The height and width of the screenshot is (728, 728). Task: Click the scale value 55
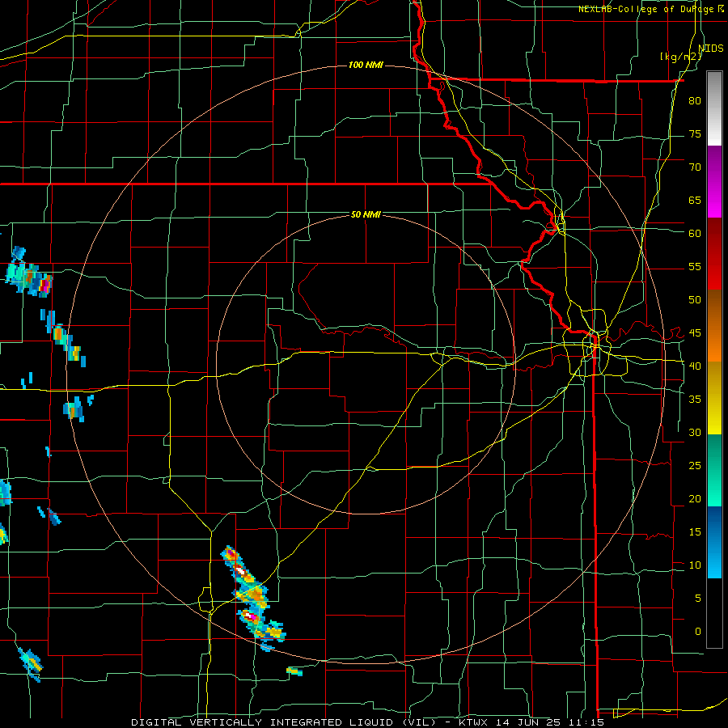click(x=695, y=267)
